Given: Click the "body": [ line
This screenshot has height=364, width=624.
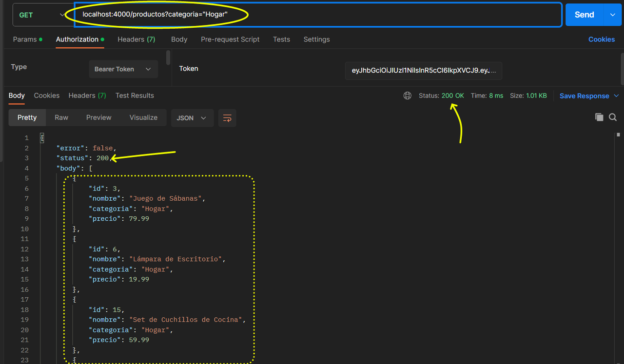Looking at the screenshot, I should pos(75,168).
